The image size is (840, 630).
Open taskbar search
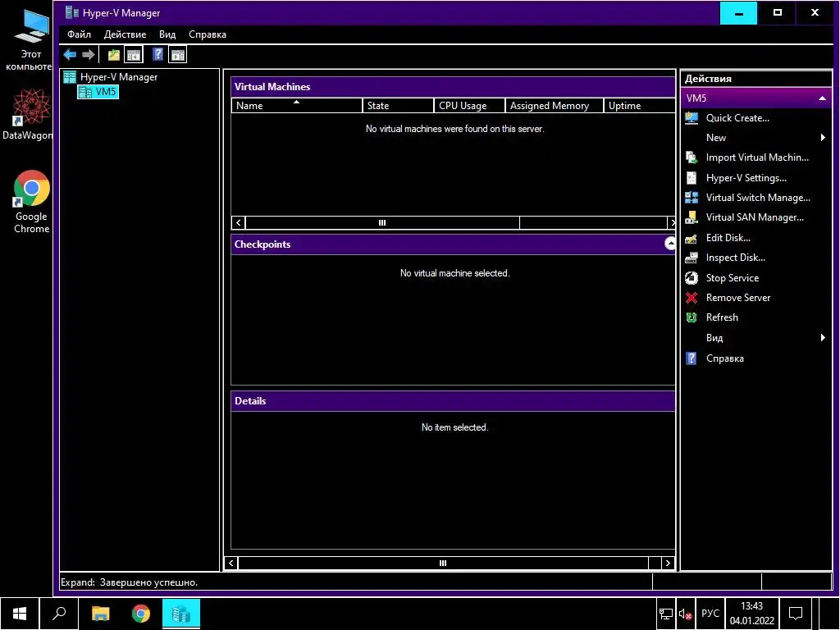(x=59, y=614)
